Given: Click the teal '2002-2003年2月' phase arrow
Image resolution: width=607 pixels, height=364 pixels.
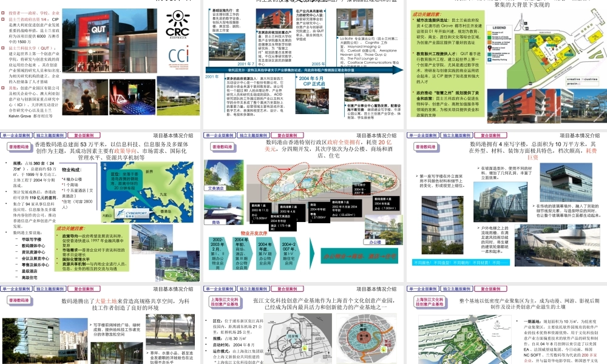Looking at the screenshot, I should 218,254.
